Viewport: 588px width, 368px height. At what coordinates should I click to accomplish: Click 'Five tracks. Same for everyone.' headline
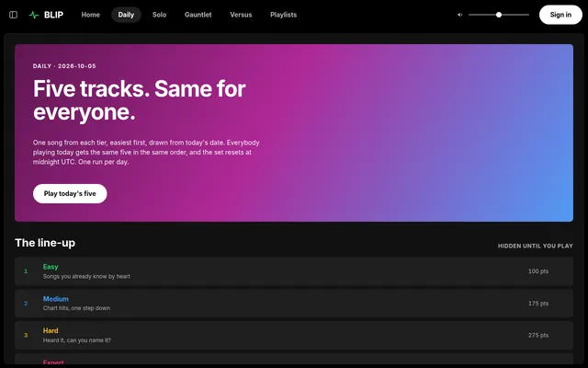point(140,100)
